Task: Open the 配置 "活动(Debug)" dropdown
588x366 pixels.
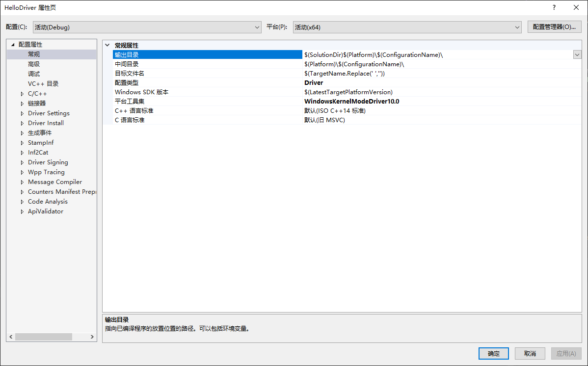Action: 257,27
